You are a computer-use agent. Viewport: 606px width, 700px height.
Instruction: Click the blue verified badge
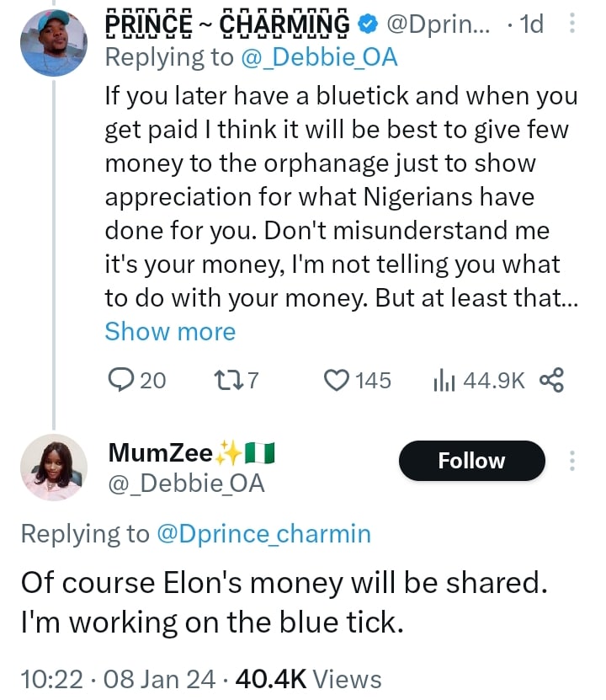coord(367,25)
